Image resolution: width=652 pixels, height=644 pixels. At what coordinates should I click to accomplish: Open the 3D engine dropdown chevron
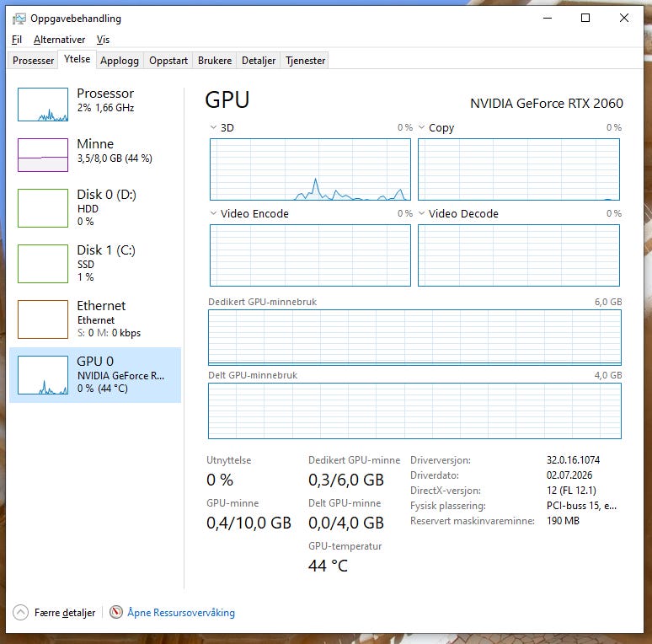(213, 127)
